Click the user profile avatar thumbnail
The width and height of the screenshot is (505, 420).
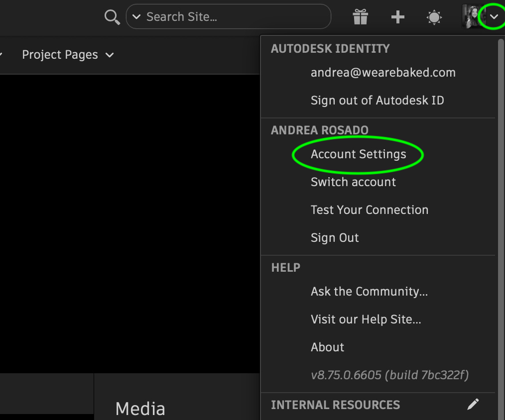471,17
